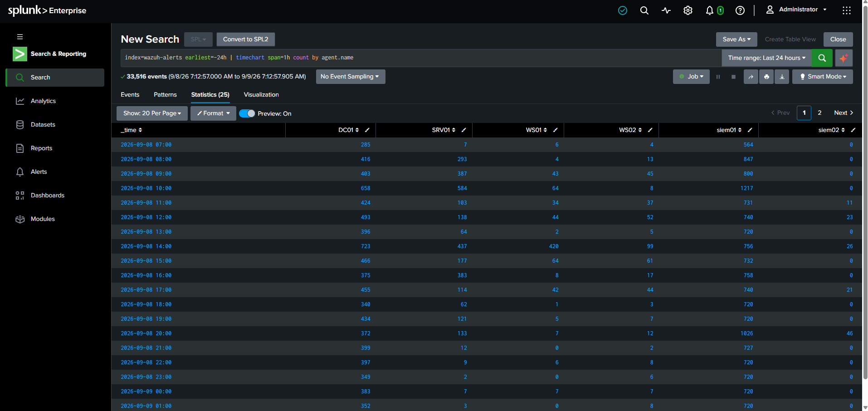This screenshot has height=411, width=868.
Task: Switch to the Patterns tab
Action: coord(165,95)
